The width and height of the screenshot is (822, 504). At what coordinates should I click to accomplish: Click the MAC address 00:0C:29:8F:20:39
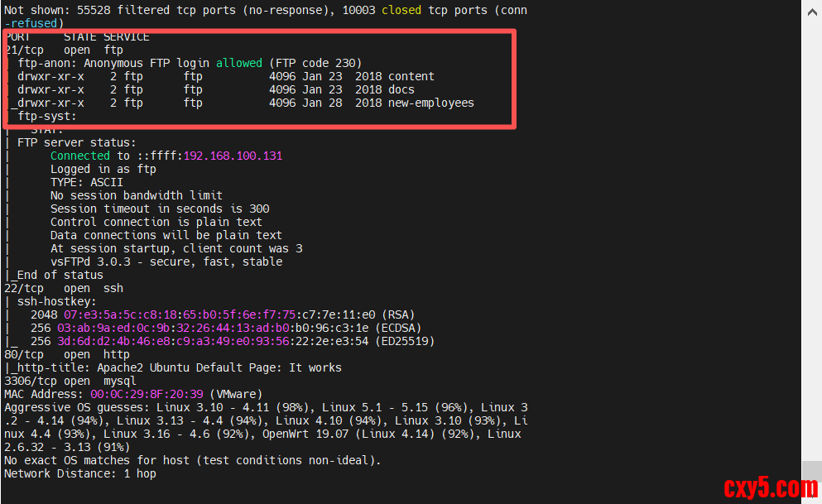coord(147,394)
